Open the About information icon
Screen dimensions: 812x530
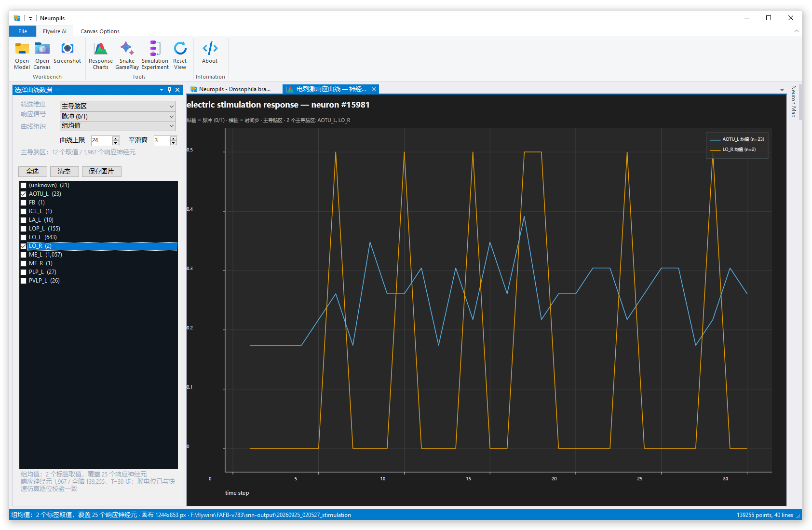point(210,53)
